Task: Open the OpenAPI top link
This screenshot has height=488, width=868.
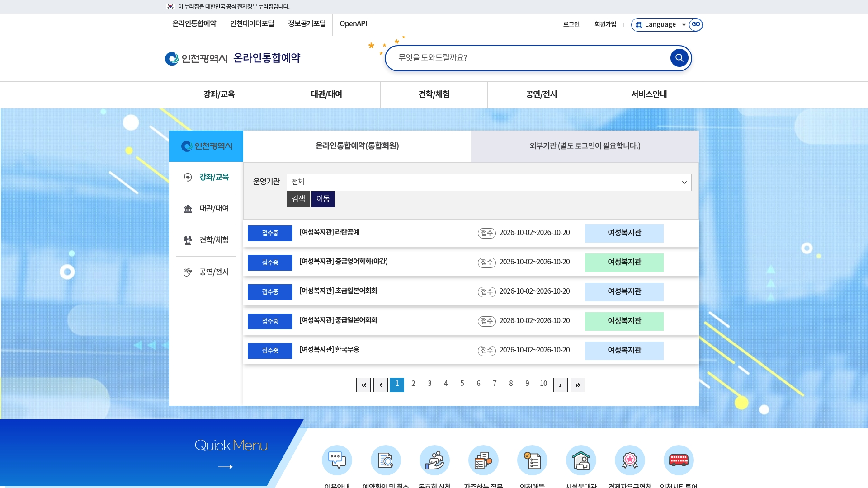Action: coord(354,24)
